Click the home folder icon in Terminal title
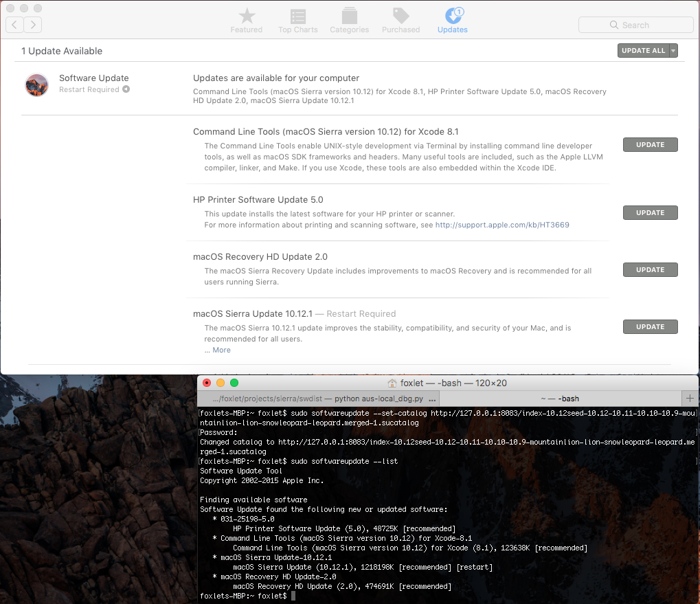Screen dimensions: 700x604 click(x=392, y=383)
